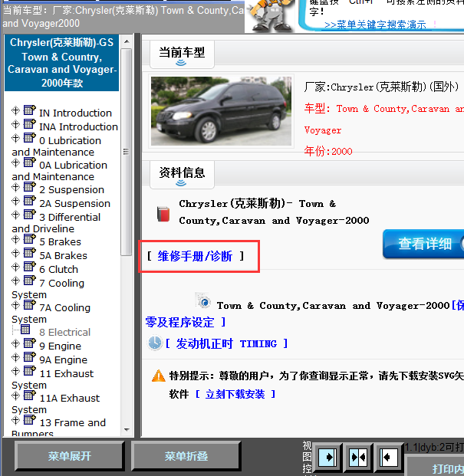The height and width of the screenshot is (476, 464).
Task: Open the 发动机正时 TIMING link
Action: [226, 344]
